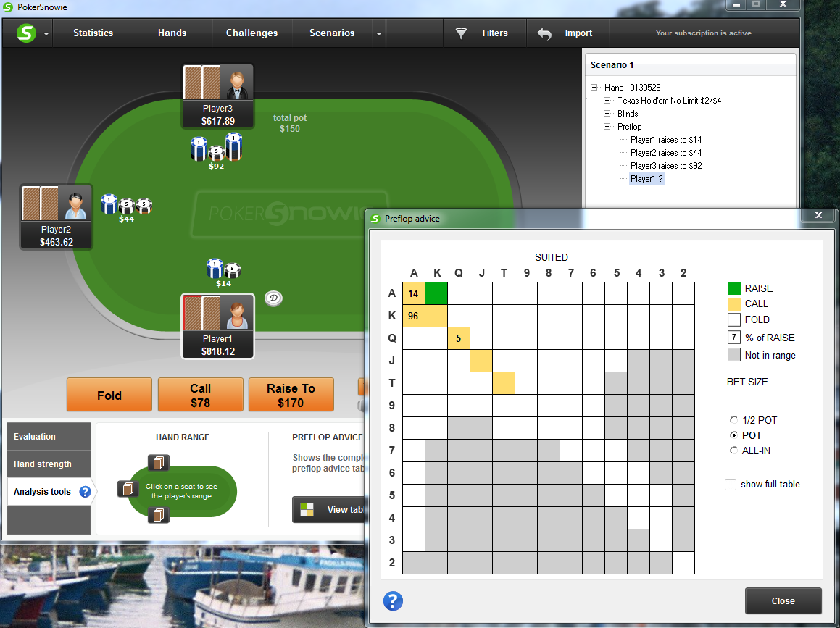The width and height of the screenshot is (840, 628).
Task: Click Player3's avatar at the table
Action: coord(237,83)
